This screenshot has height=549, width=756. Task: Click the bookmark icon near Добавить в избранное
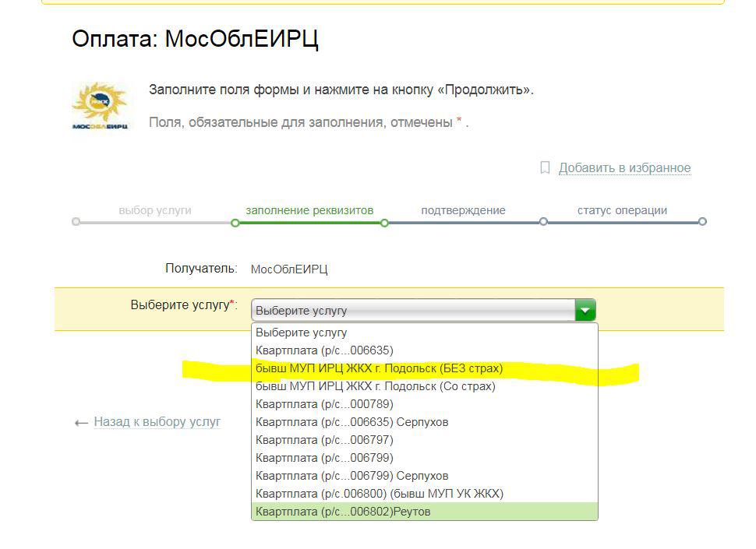pos(545,167)
